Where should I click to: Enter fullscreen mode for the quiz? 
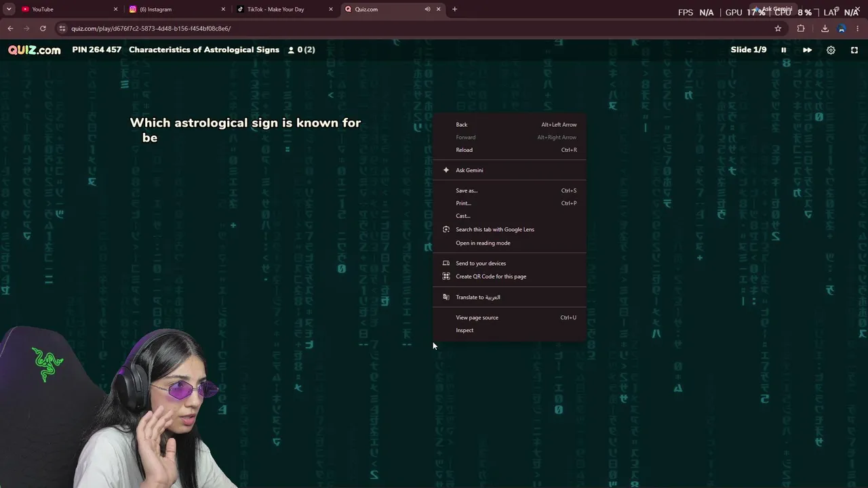854,50
